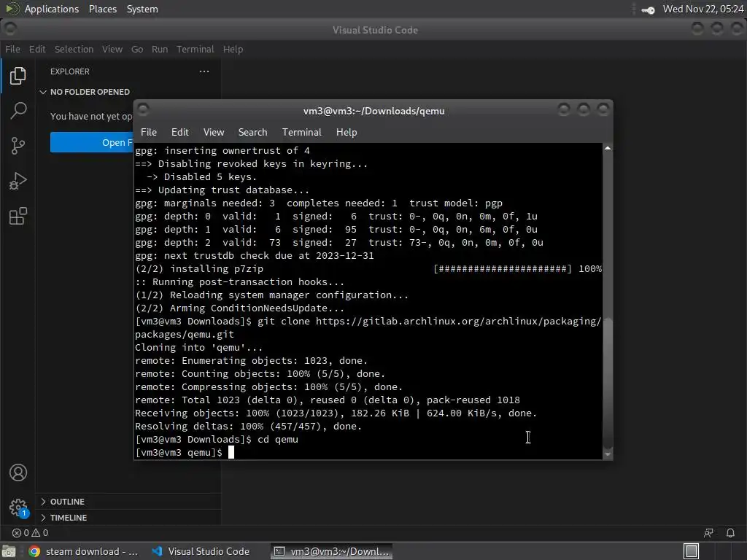Screen dimensions: 747x560
Task: Open the Source Control view
Action: 18,146
